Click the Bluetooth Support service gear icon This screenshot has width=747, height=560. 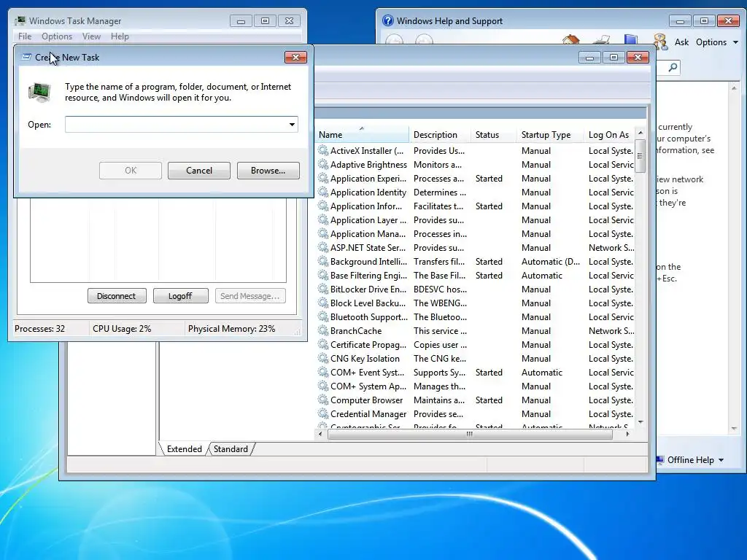tap(323, 316)
